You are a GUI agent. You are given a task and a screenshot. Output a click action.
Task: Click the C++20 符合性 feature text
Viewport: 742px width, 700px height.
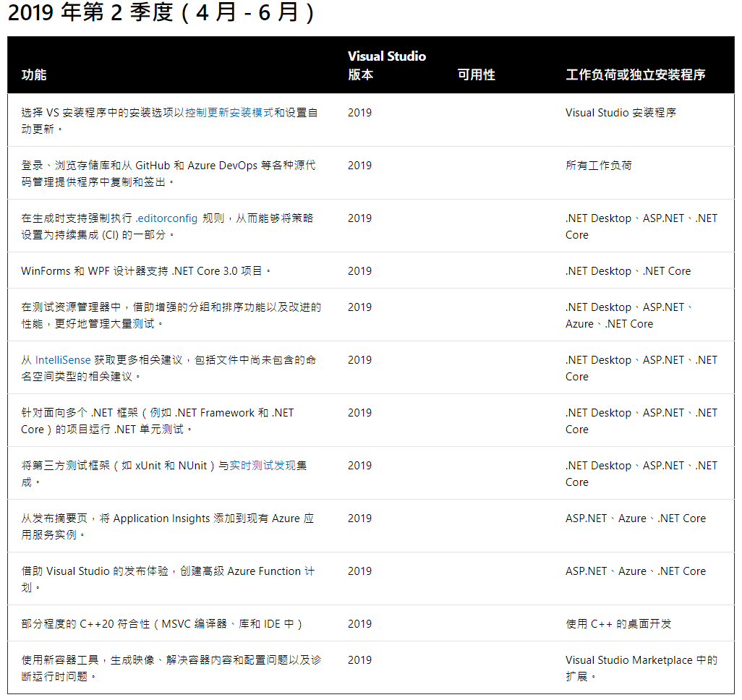pyautogui.click(x=161, y=624)
